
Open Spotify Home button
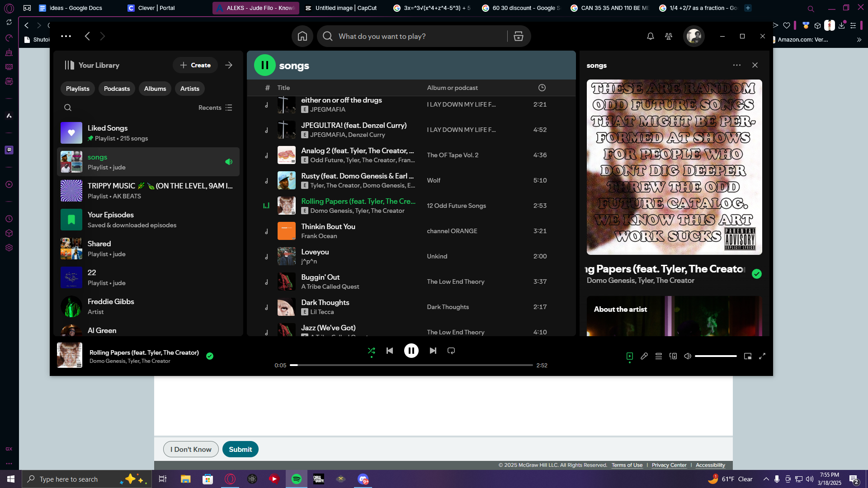coord(302,36)
